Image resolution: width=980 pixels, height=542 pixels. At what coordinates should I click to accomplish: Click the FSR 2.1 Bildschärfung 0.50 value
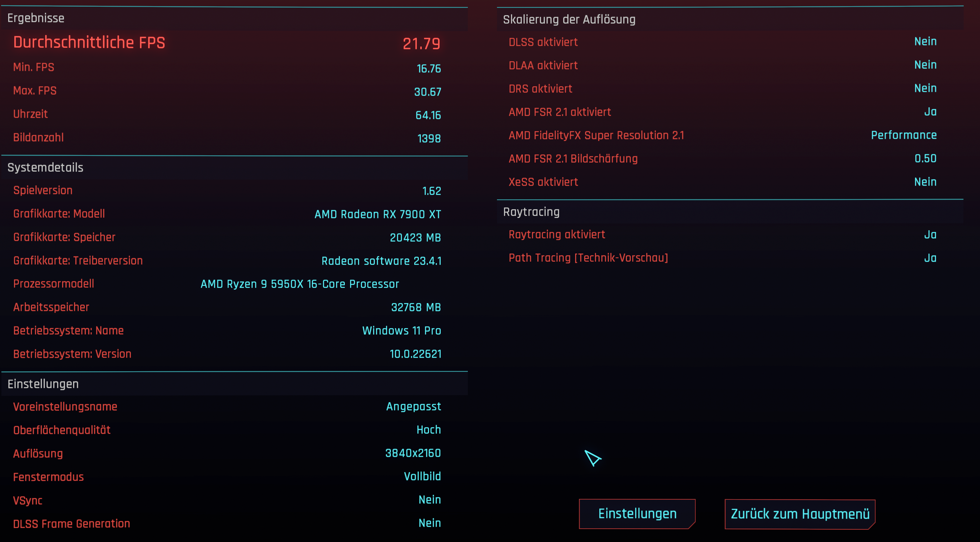[x=925, y=159]
